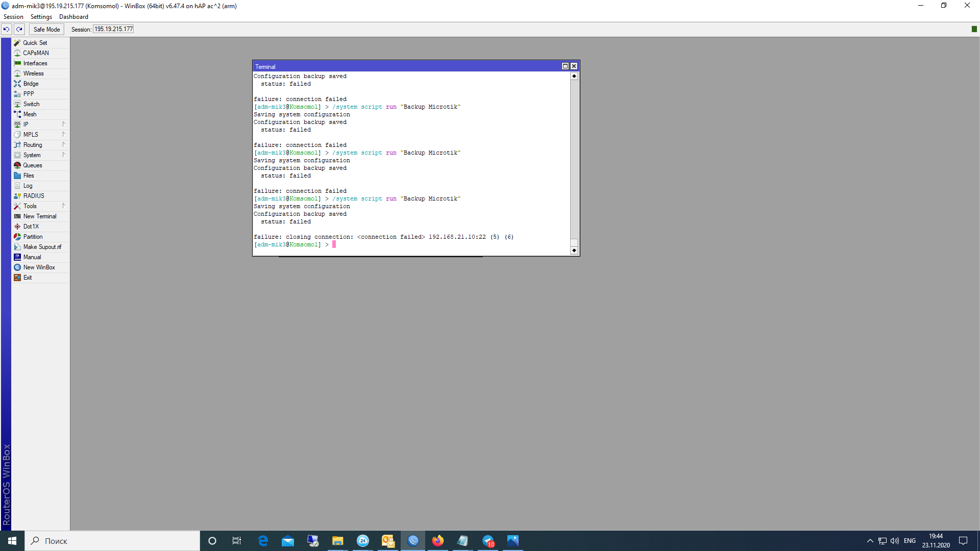
Task: Expand the Routing submenu
Action: pos(40,145)
